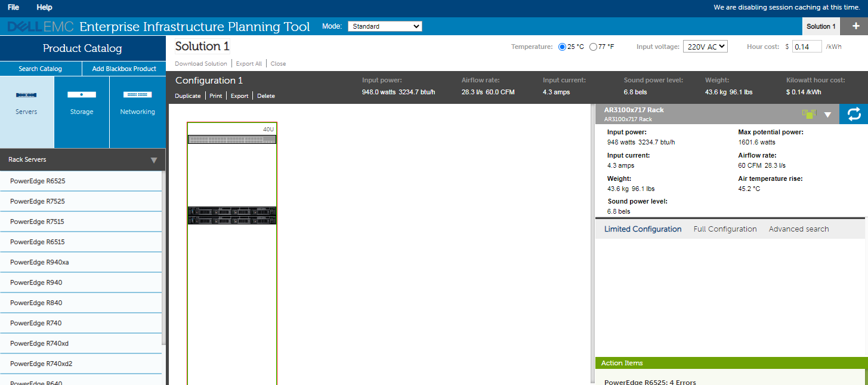Export Configuration 1
This screenshot has width=868, height=385.
pyautogui.click(x=239, y=96)
